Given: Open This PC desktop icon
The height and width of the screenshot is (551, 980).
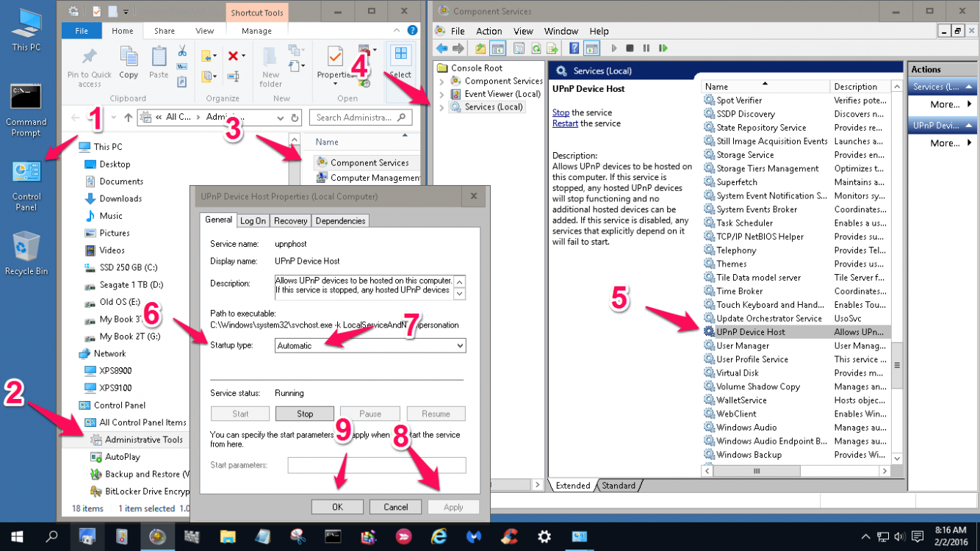Looking at the screenshot, I should 26,30.
